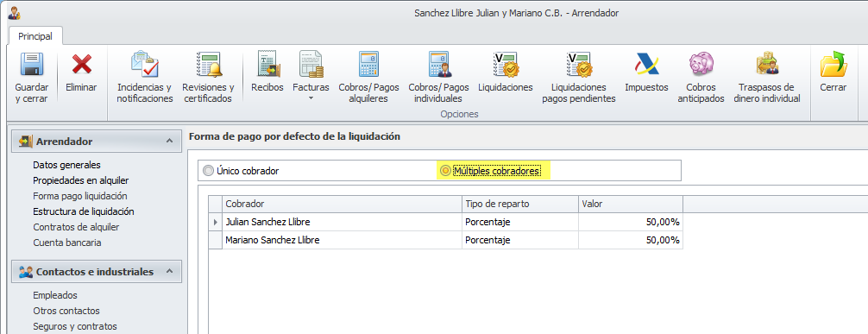Go to Contratos de alquiler
This screenshot has height=334, width=868.
click(76, 227)
